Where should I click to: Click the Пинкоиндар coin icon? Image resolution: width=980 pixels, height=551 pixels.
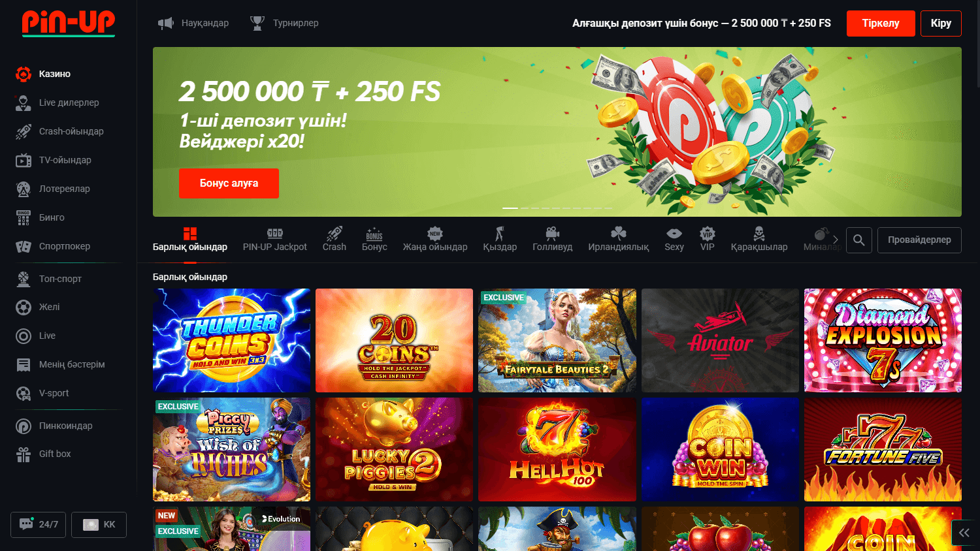pos(24,426)
